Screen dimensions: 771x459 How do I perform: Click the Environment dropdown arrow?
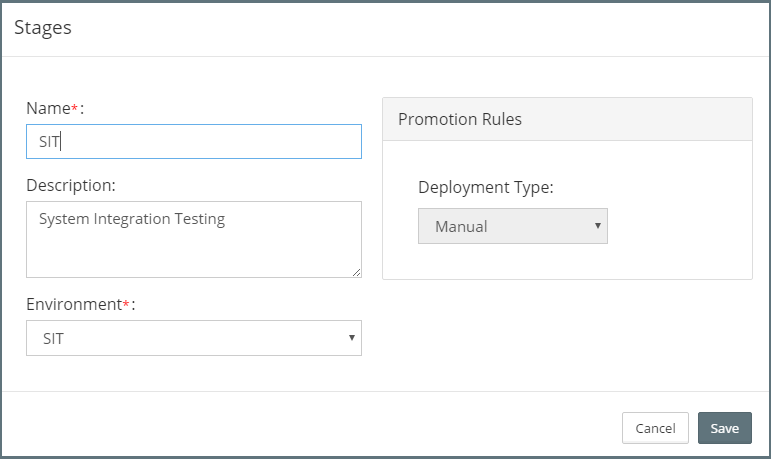tap(351, 338)
